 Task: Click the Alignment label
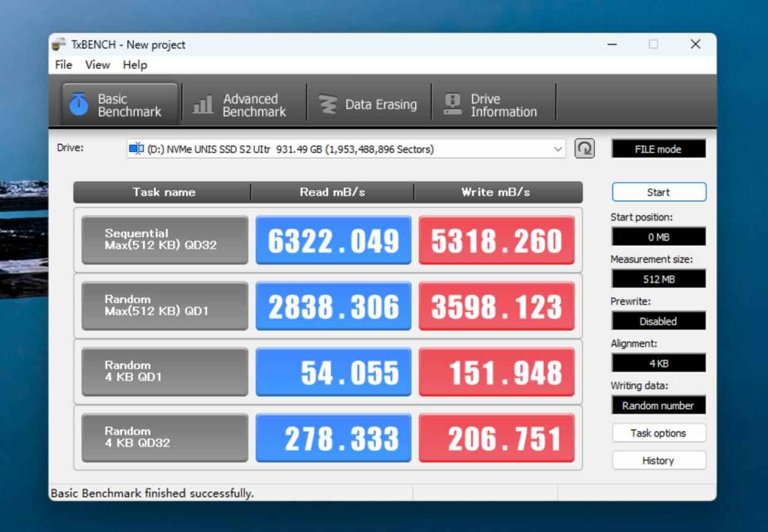click(x=634, y=344)
